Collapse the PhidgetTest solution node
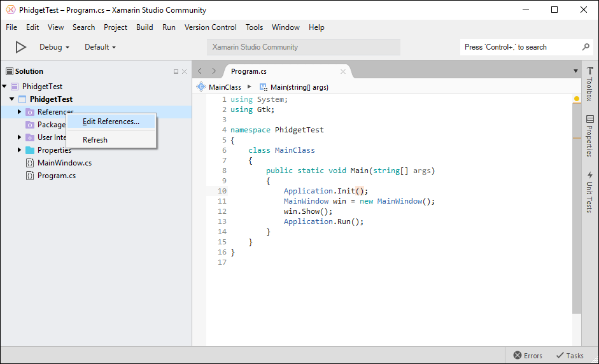Image resolution: width=599 pixels, height=364 pixels. (x=4, y=87)
